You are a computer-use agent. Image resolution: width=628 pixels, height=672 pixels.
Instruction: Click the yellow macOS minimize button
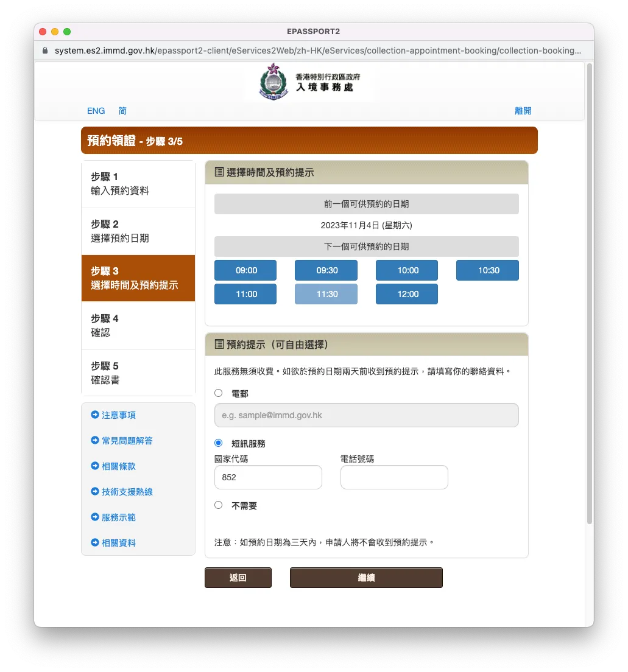pos(55,31)
